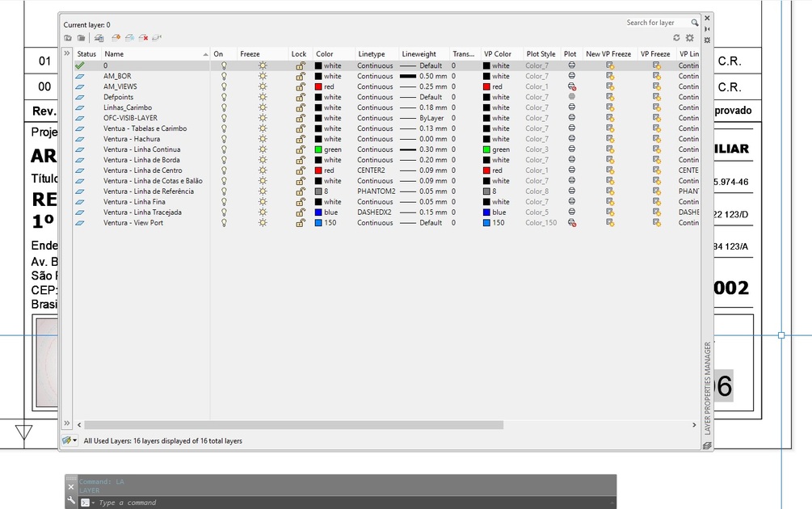This screenshot has height=509, width=812.
Task: Click New VP Freeze icon for layer 0
Action: coord(610,65)
